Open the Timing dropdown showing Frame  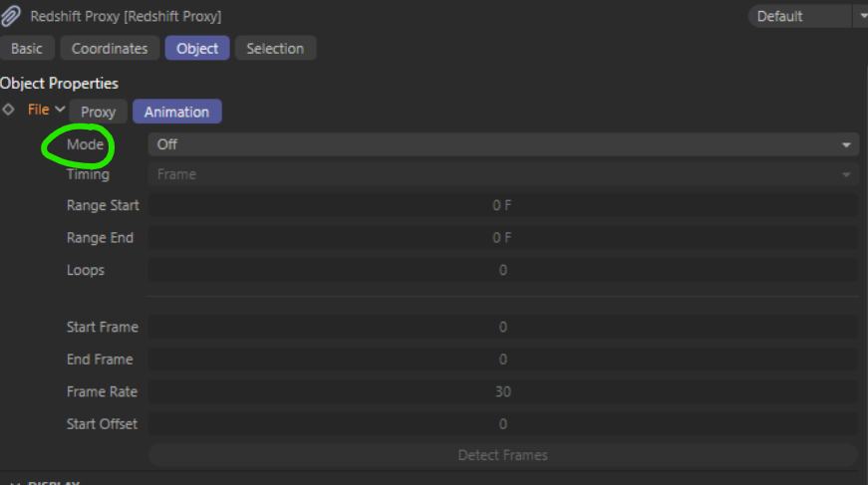(503, 174)
